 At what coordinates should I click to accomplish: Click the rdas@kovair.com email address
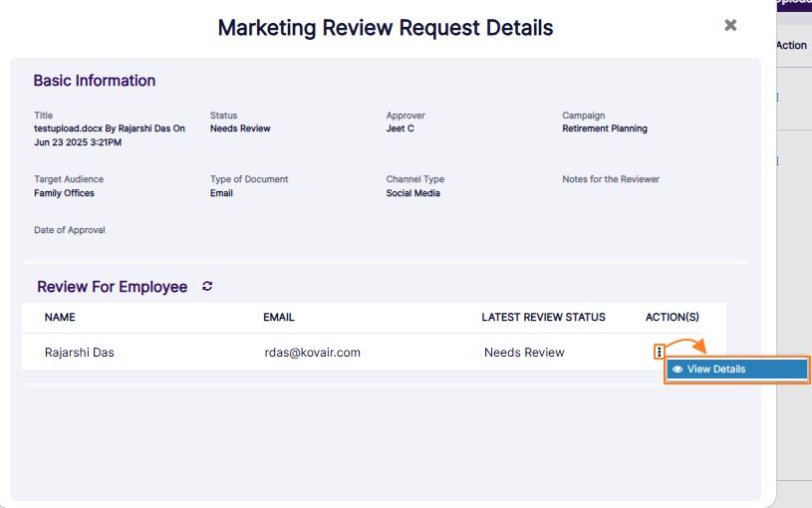(x=312, y=353)
